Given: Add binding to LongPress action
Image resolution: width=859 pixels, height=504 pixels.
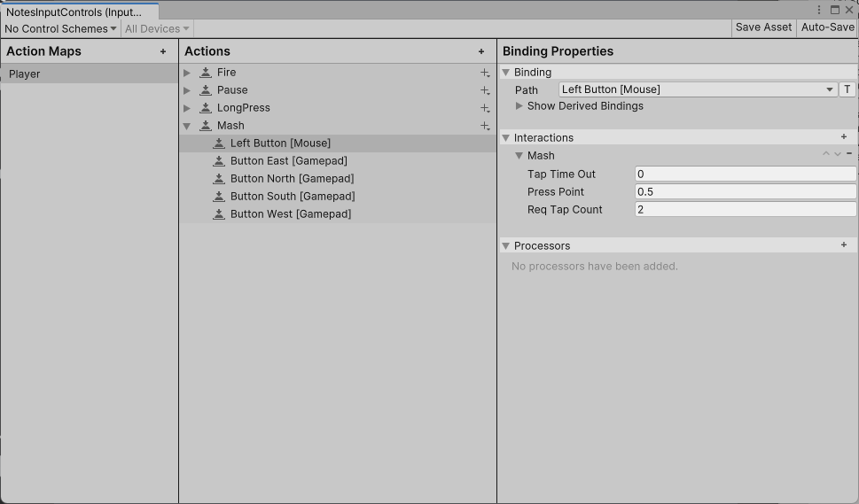Looking at the screenshot, I should (485, 108).
